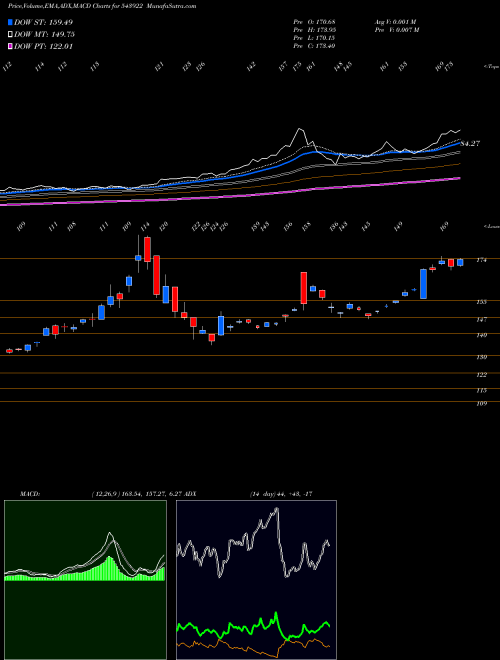
Task: Click the last blue candlestick at the right
Action: (x=460, y=262)
